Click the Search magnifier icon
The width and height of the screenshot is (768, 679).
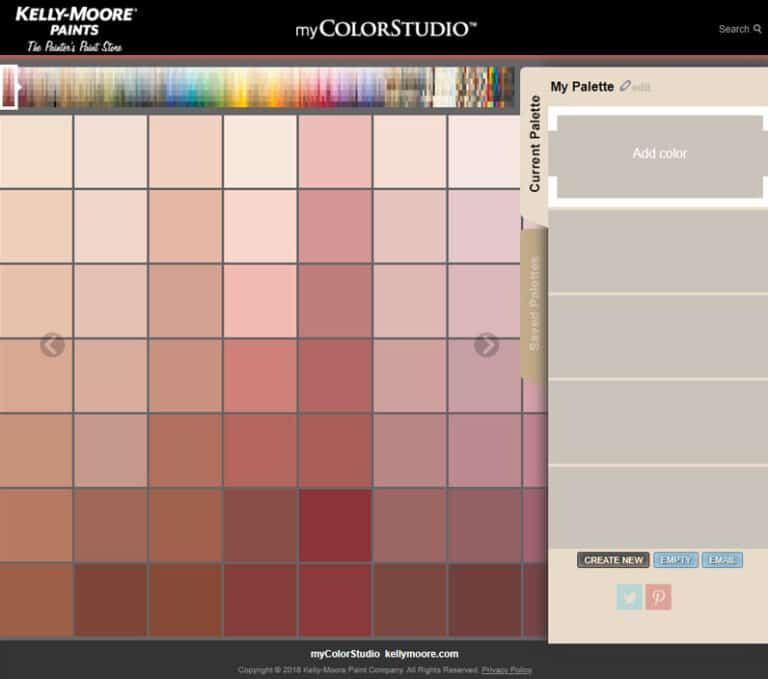click(x=757, y=29)
